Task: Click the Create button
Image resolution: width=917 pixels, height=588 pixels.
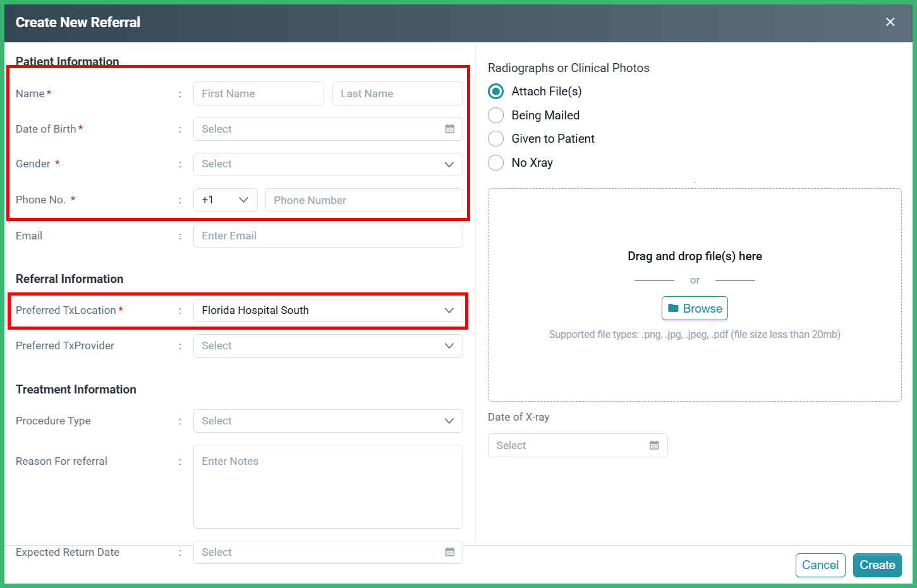Action: [877, 565]
